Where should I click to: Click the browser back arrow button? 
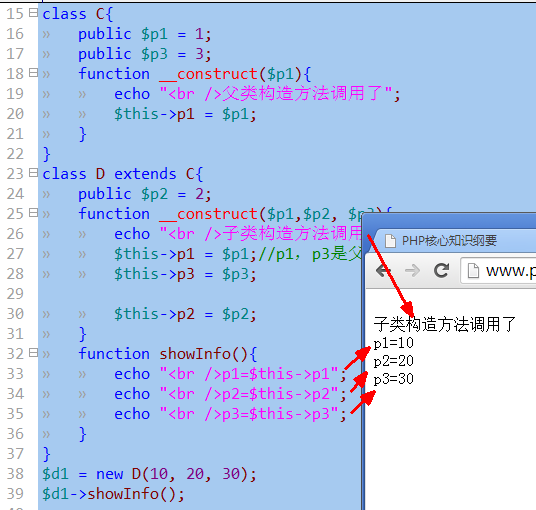[383, 271]
